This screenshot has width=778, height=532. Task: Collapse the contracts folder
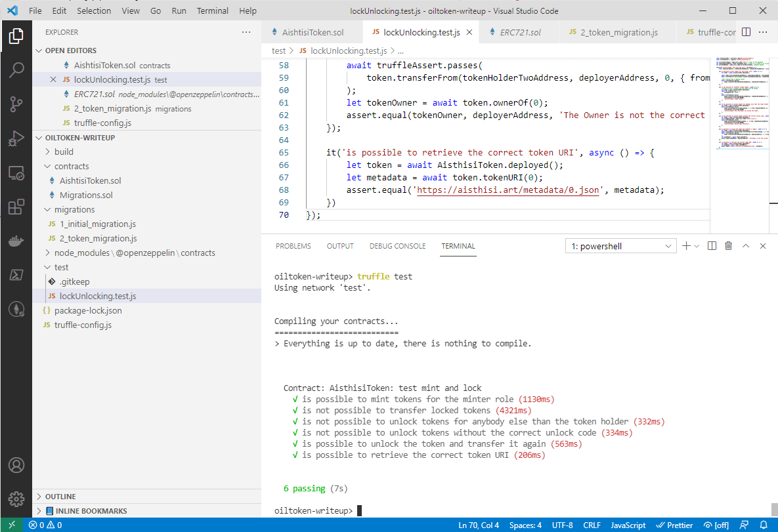(72, 166)
